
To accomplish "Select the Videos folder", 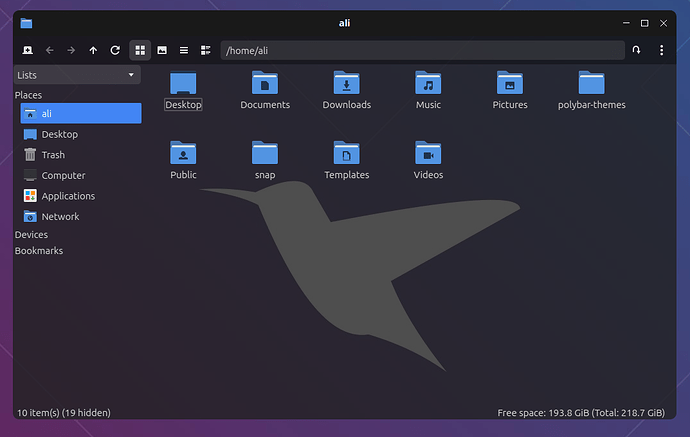I will coord(428,154).
